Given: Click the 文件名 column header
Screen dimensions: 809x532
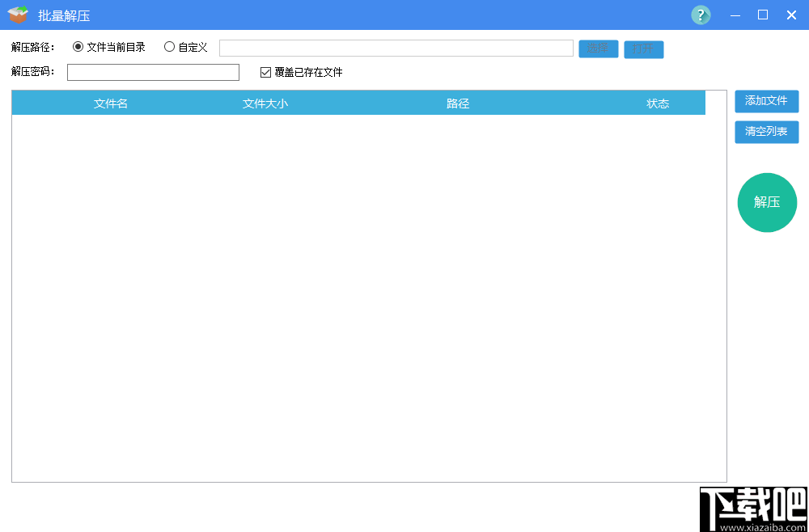Looking at the screenshot, I should point(110,103).
